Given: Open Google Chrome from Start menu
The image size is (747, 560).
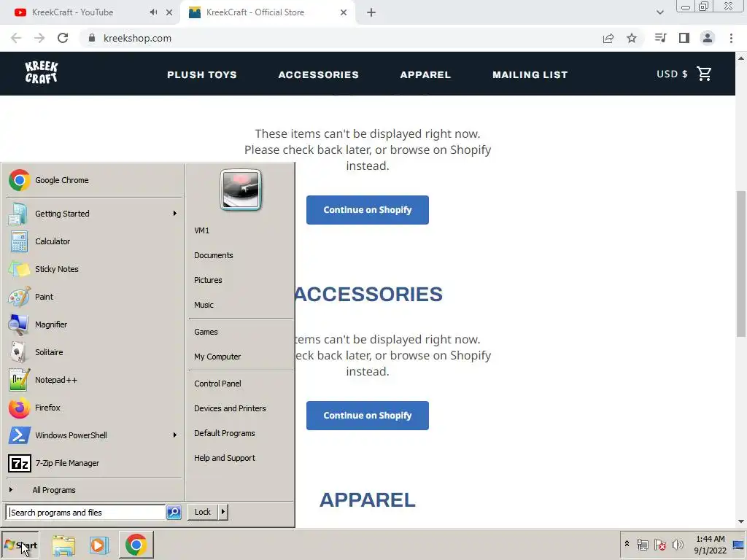Looking at the screenshot, I should click(x=93, y=180).
